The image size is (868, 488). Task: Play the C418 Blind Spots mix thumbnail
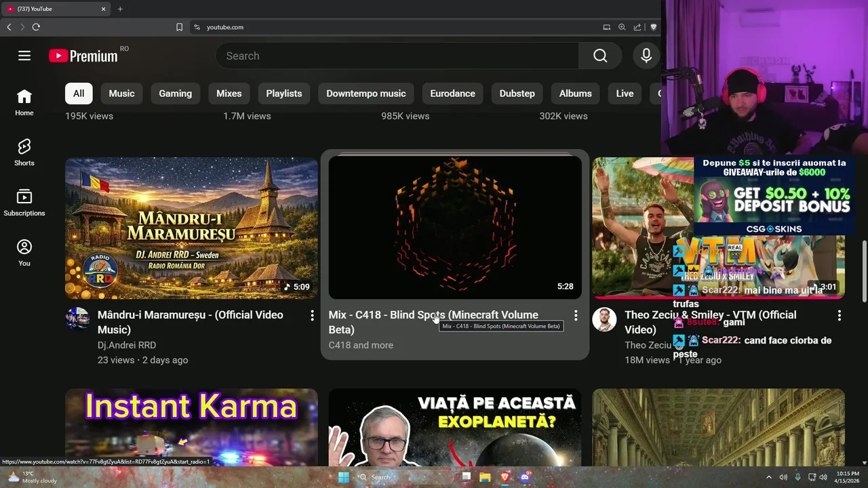click(x=455, y=228)
